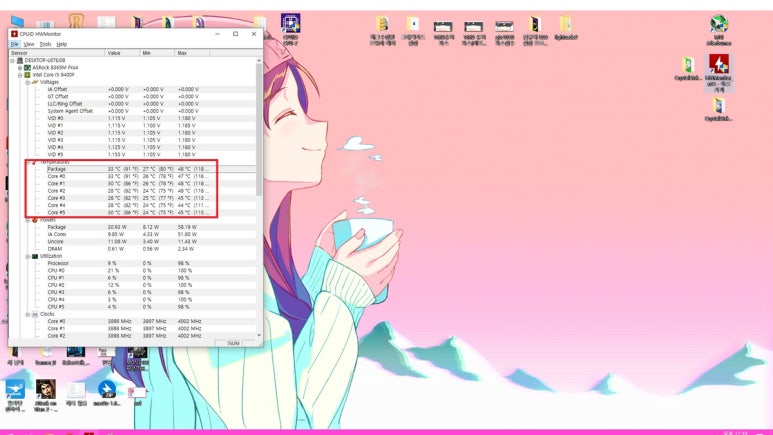Click the Voltages category lightning icon
The height and width of the screenshot is (435, 773).
coord(35,82)
